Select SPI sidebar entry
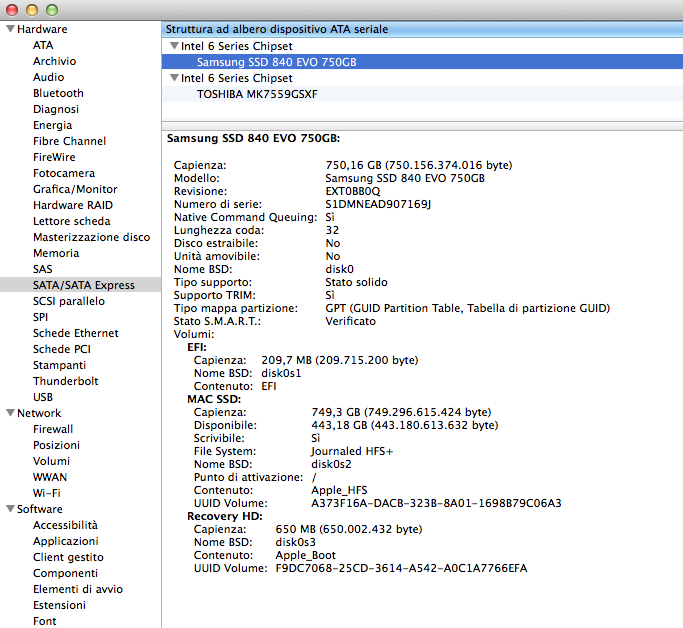Viewport: 683px width, 628px height. click(41, 317)
